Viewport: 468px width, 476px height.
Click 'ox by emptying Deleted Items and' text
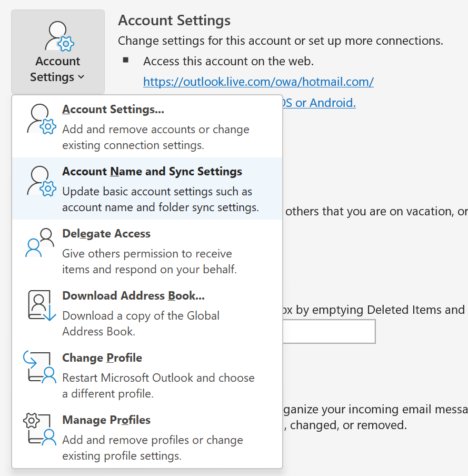tap(374, 310)
